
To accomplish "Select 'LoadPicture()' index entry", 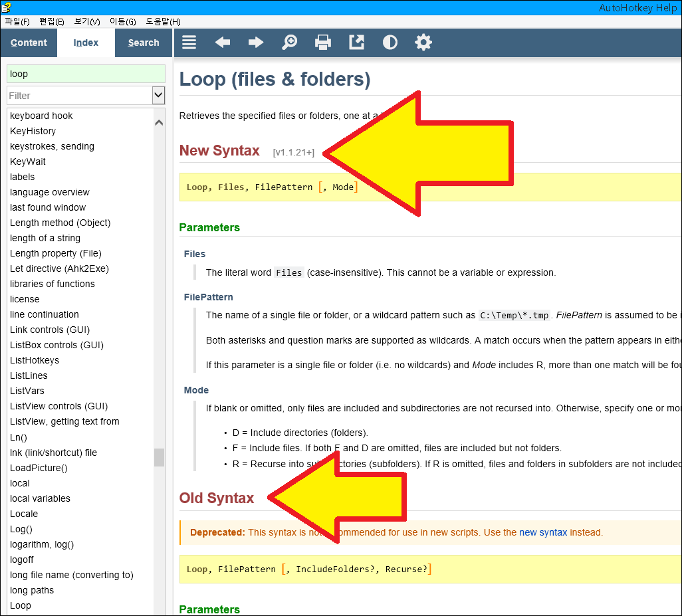I will click(x=39, y=468).
